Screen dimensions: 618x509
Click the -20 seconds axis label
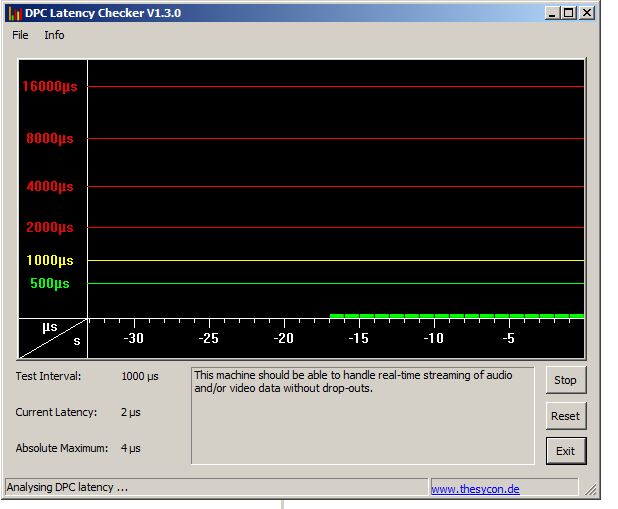[x=283, y=338]
